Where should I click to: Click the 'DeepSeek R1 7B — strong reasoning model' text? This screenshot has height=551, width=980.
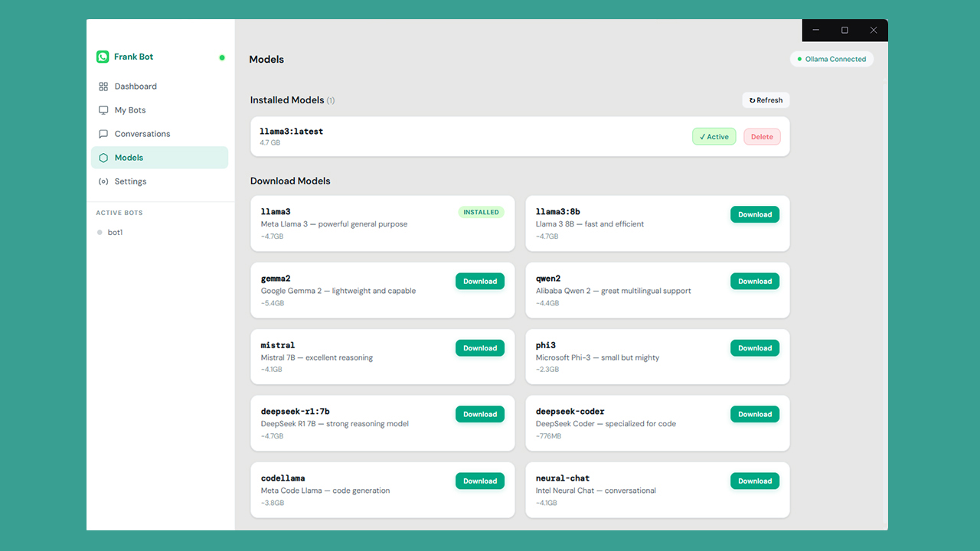[x=335, y=424]
